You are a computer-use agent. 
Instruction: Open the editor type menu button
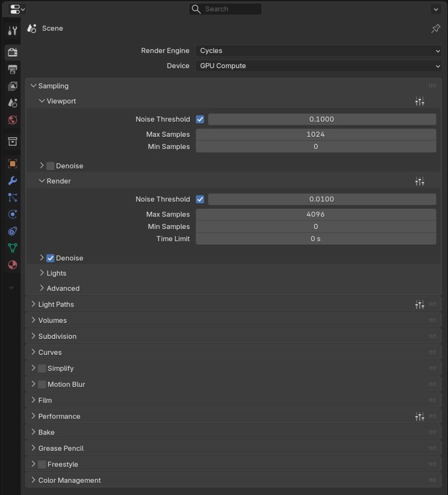pos(17,9)
